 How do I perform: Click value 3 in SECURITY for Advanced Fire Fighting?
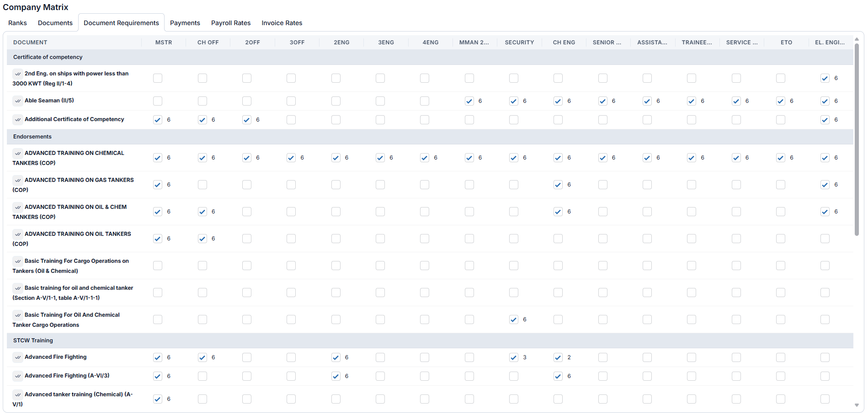[x=525, y=357]
